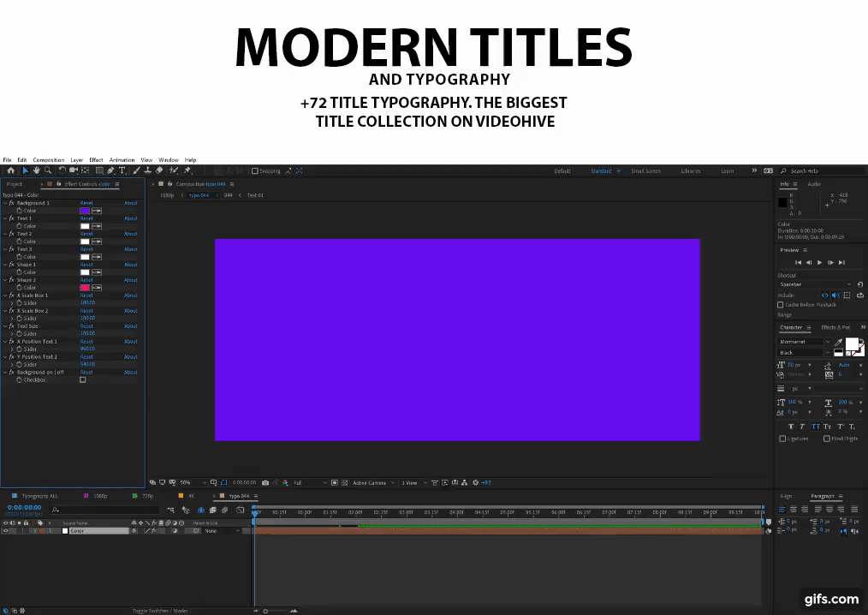
Task: Click the Background 1 color eyedropper
Action: tap(97, 211)
